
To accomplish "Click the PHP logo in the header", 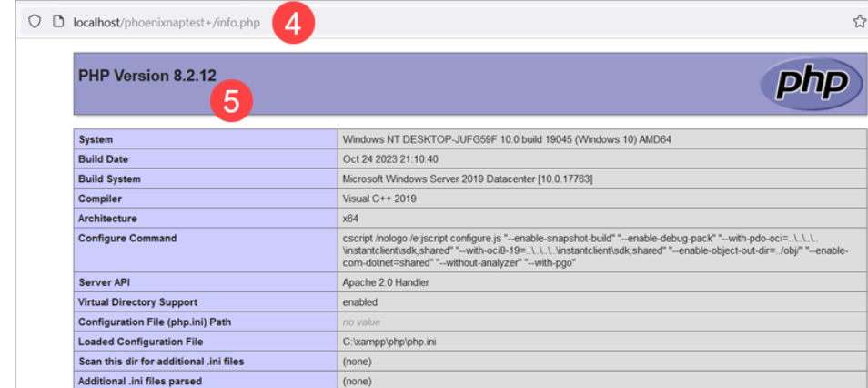I will pos(811,85).
